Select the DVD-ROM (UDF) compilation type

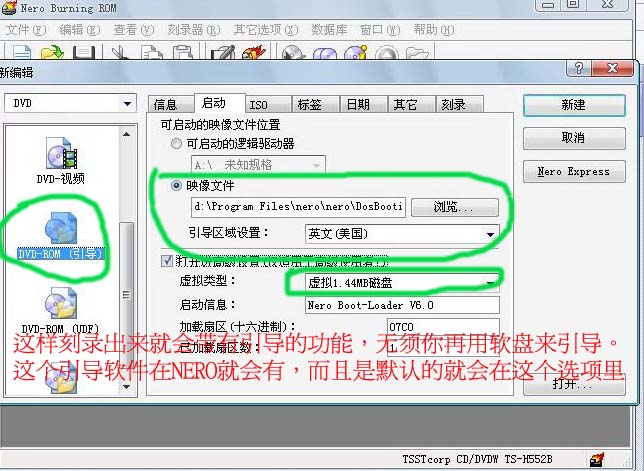(x=61, y=311)
